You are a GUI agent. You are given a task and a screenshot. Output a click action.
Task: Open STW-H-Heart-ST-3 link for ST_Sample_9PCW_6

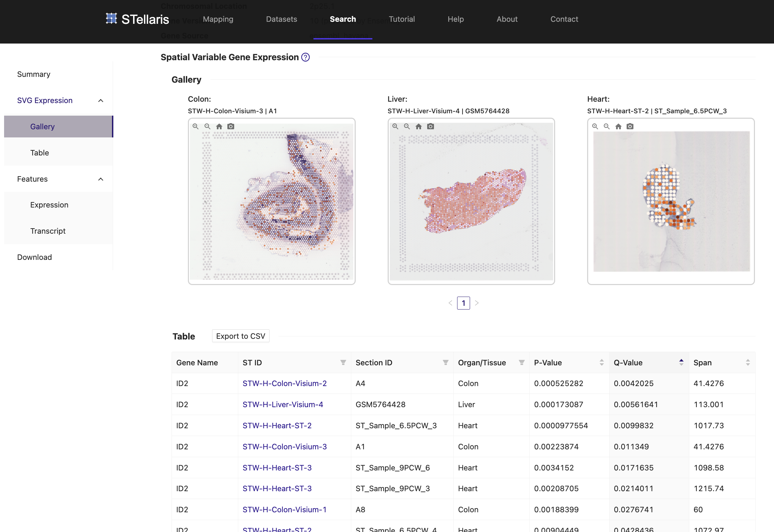(x=277, y=468)
